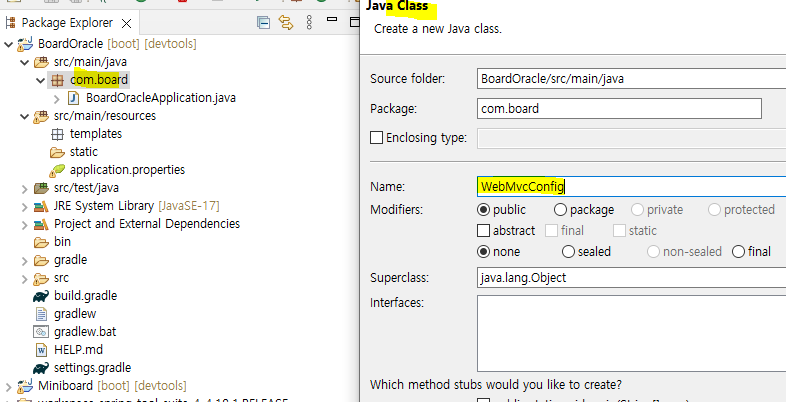Viewport: 786px width, 402px height.
Task: Click the settings.gradle elephant icon
Action: (x=41, y=368)
